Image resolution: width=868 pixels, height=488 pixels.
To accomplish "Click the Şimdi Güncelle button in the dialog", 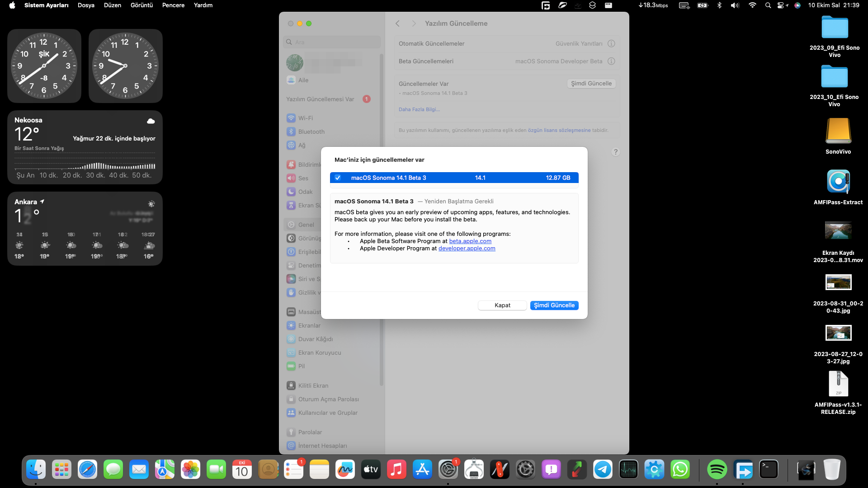I will [554, 305].
